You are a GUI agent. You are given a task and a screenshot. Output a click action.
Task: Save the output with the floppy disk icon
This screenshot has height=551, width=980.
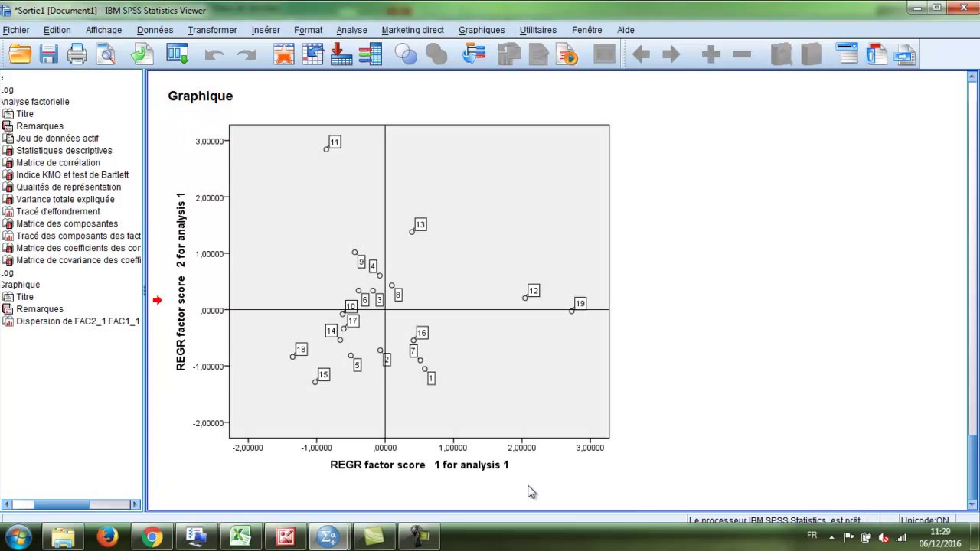point(48,54)
